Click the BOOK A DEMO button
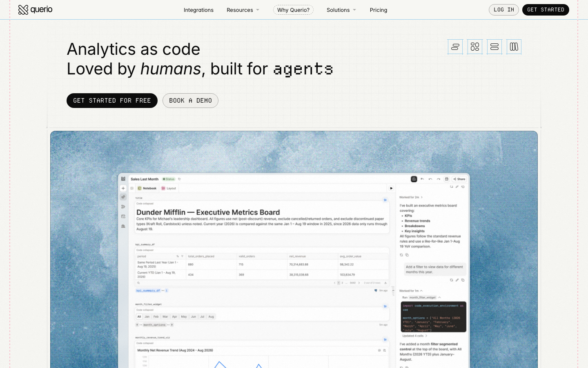 tap(190, 101)
